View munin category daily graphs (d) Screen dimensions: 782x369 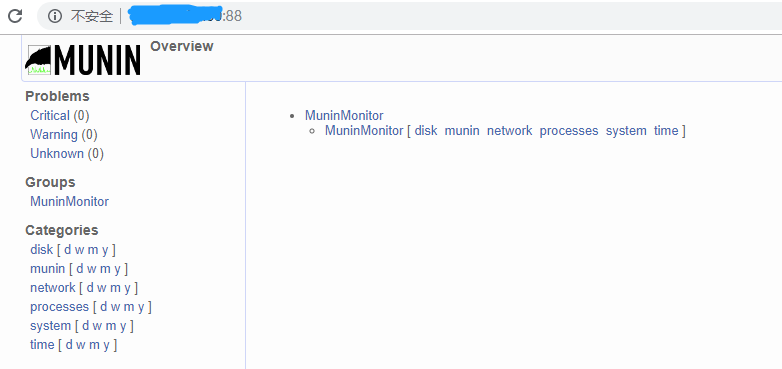coord(80,269)
